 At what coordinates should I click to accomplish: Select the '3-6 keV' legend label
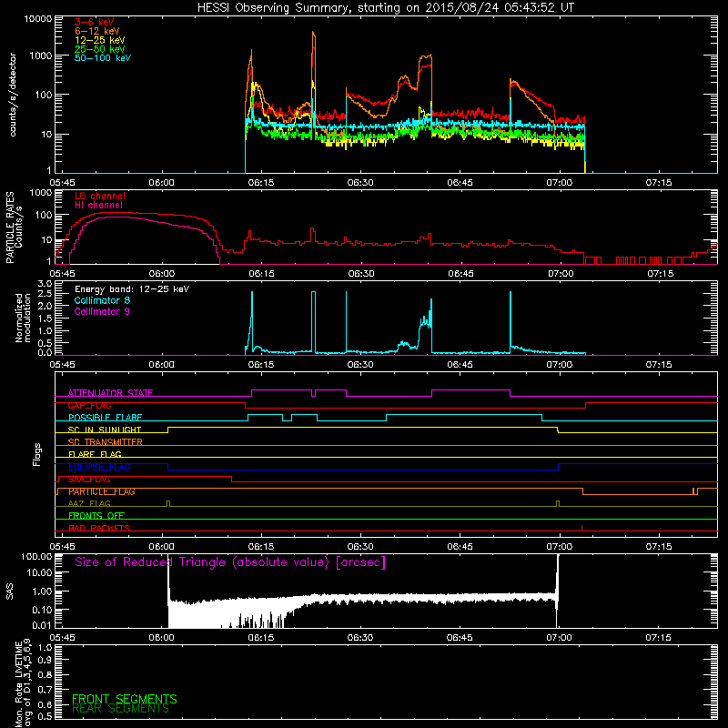pyautogui.click(x=94, y=22)
